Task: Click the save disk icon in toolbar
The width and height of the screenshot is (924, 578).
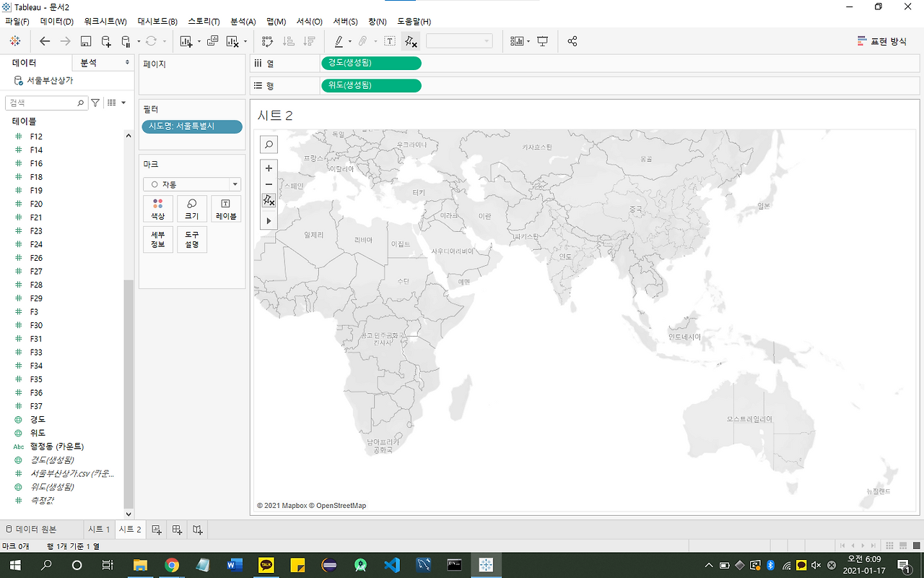Action: (85, 41)
